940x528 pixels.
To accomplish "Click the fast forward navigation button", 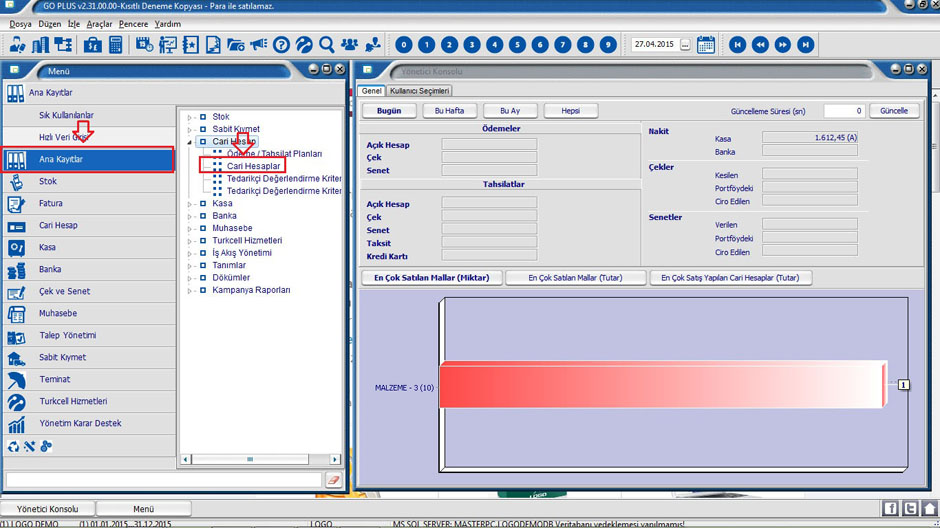I will tap(783, 45).
